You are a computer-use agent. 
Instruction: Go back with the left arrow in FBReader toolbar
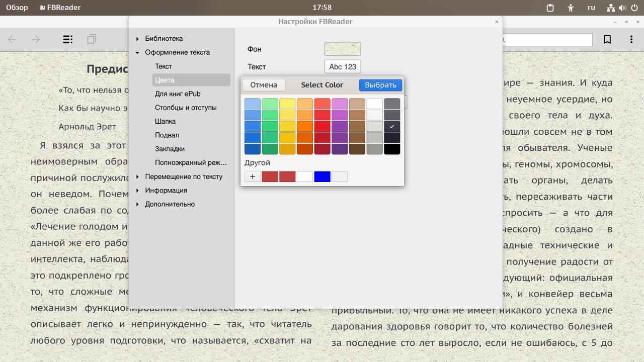click(x=12, y=39)
